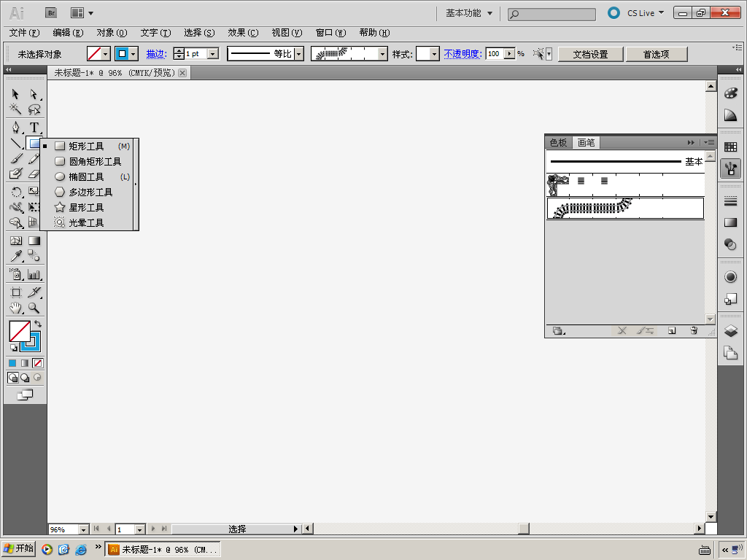Select the Warp tool
747x560 pixels.
click(15, 207)
